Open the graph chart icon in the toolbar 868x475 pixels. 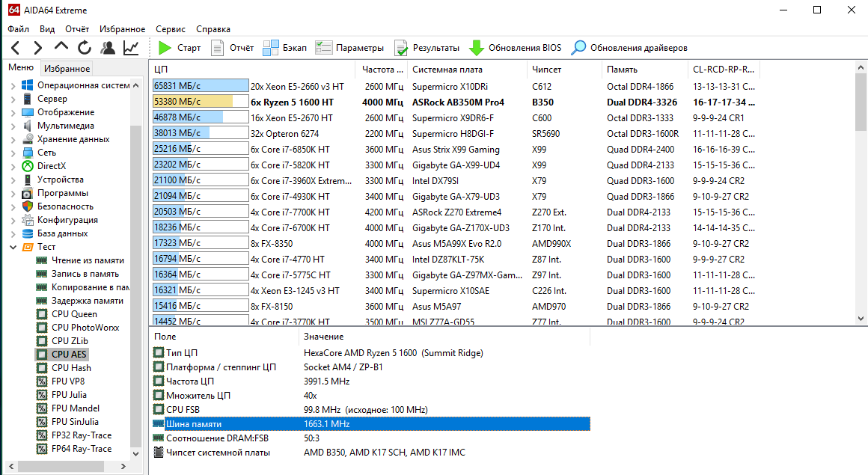pyautogui.click(x=131, y=48)
